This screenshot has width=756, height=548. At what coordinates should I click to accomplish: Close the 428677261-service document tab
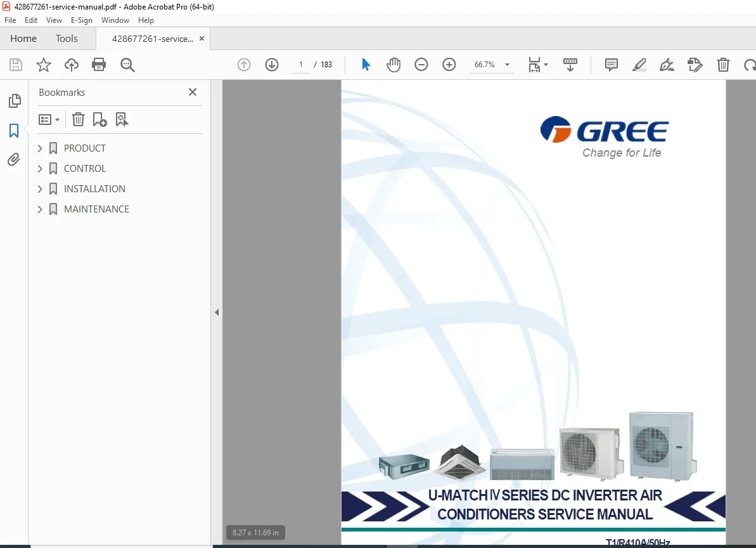pos(202,39)
